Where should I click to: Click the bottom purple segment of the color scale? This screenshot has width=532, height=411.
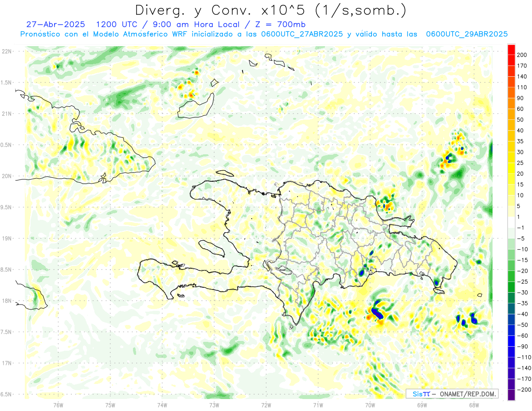pyautogui.click(x=511, y=395)
